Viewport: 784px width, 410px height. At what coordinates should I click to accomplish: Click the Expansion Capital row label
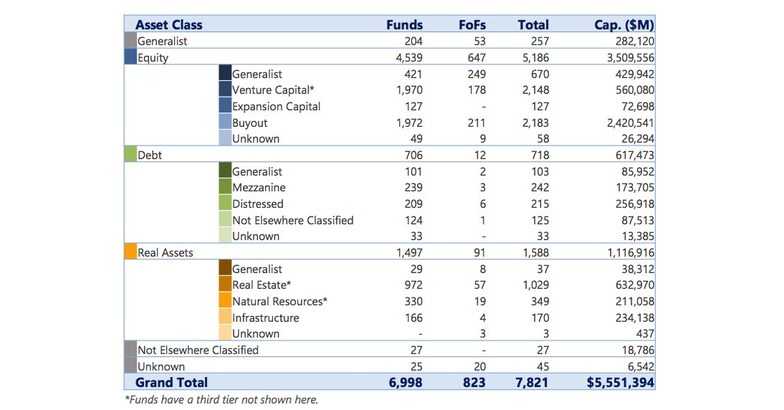(x=276, y=106)
